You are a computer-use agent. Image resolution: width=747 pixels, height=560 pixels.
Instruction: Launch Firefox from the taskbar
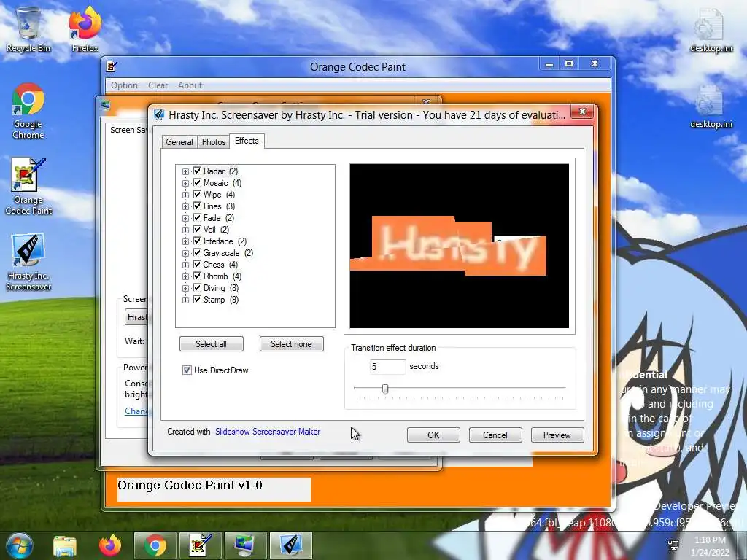(x=110, y=545)
